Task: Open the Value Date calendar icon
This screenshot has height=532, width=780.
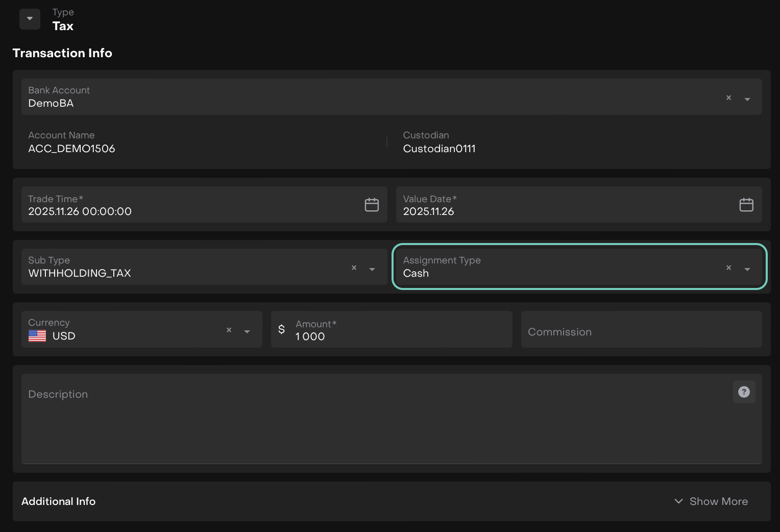Action: pyautogui.click(x=746, y=205)
